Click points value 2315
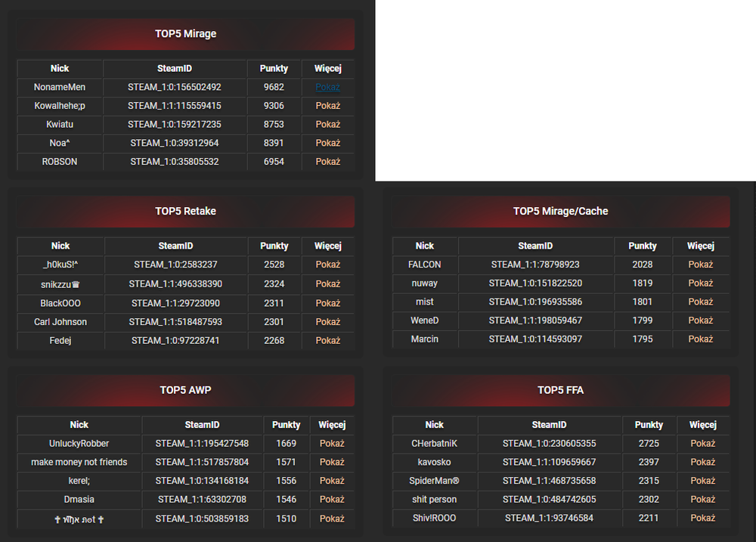Screen dimensions: 756x542 pos(649,481)
